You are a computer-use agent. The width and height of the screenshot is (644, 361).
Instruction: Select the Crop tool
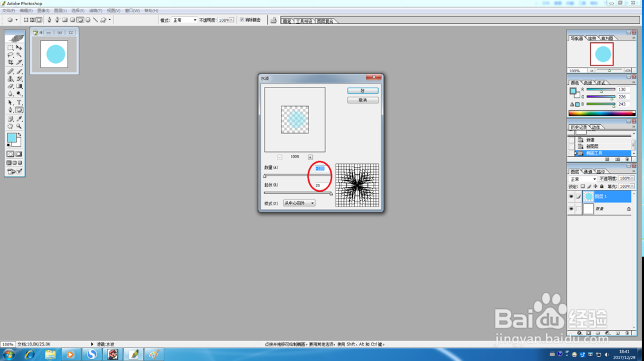coord(11,62)
